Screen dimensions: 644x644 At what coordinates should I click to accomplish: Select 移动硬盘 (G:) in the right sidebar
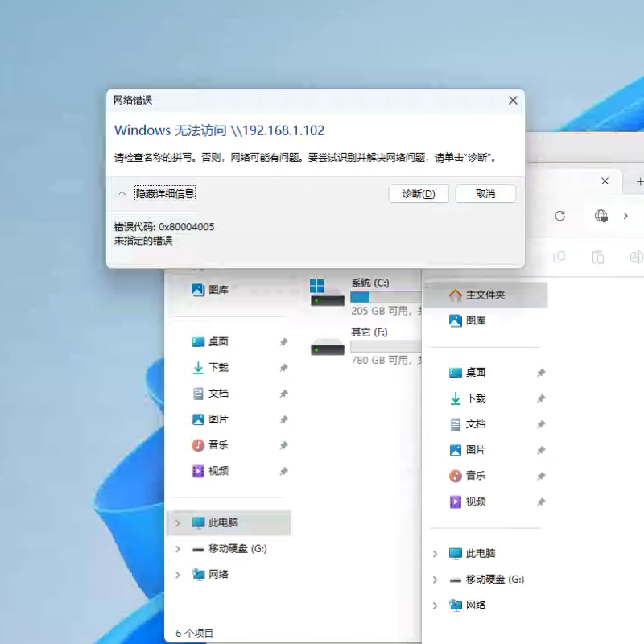pos(487,580)
